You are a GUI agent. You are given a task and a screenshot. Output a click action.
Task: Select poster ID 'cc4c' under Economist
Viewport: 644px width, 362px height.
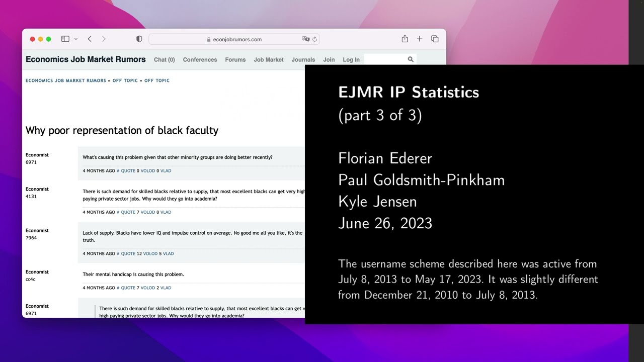click(x=30, y=279)
